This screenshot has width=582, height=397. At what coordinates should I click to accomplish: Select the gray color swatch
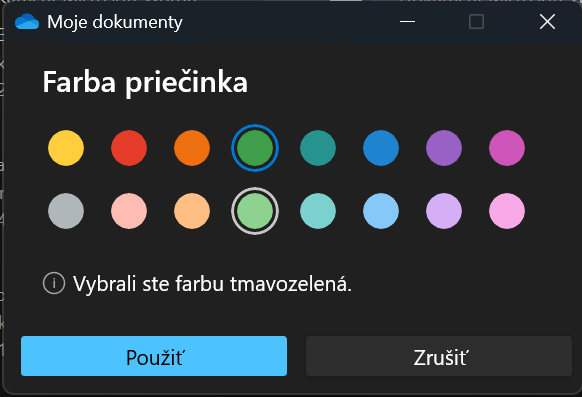66,211
